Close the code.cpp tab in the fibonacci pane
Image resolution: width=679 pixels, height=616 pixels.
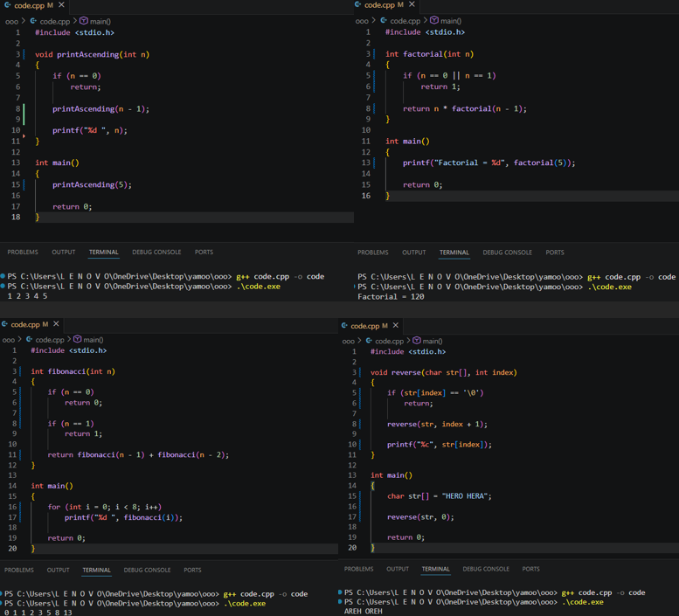(x=56, y=324)
